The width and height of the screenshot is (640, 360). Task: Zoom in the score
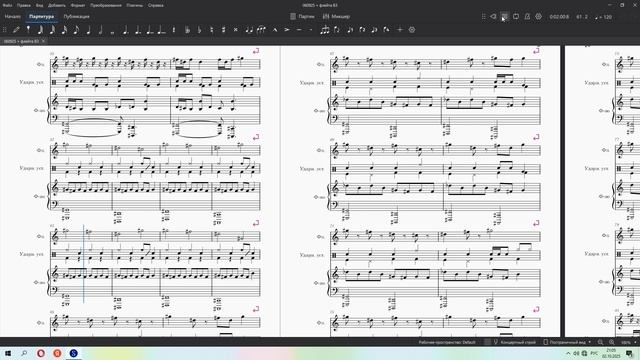(x=611, y=342)
